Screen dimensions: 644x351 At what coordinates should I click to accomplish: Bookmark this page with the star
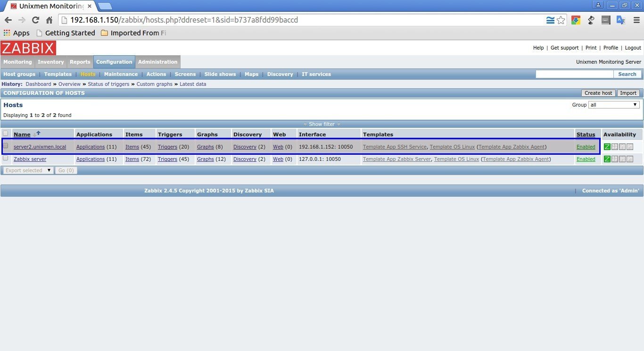tap(561, 20)
